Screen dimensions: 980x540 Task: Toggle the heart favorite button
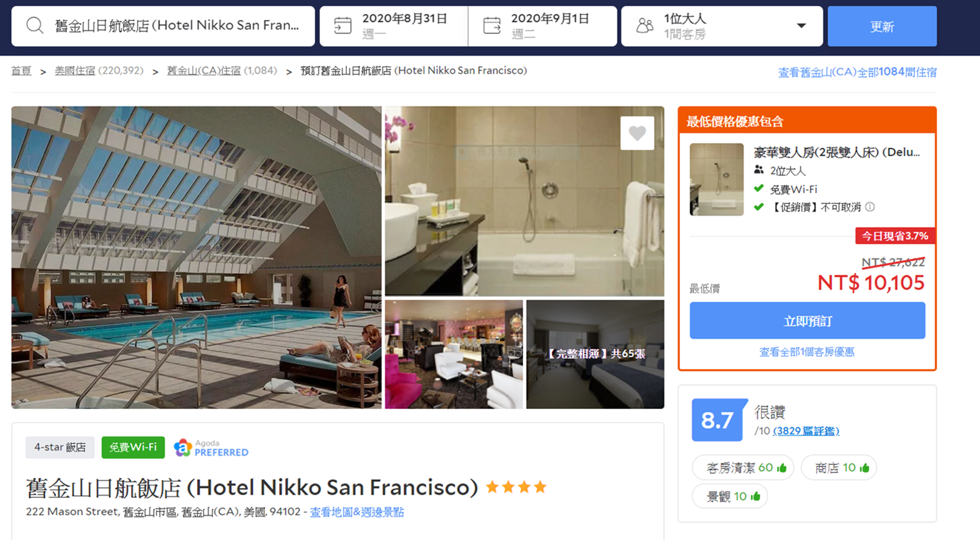pos(637,133)
